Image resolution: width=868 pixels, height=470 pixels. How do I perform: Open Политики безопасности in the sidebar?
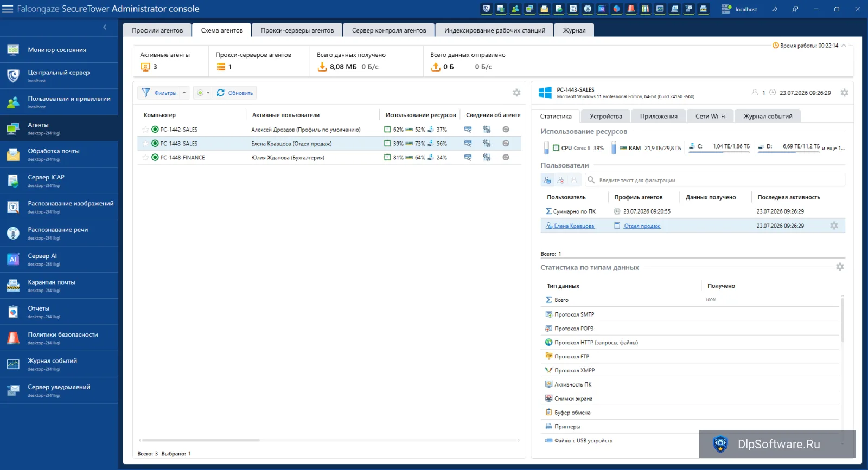pyautogui.click(x=59, y=338)
